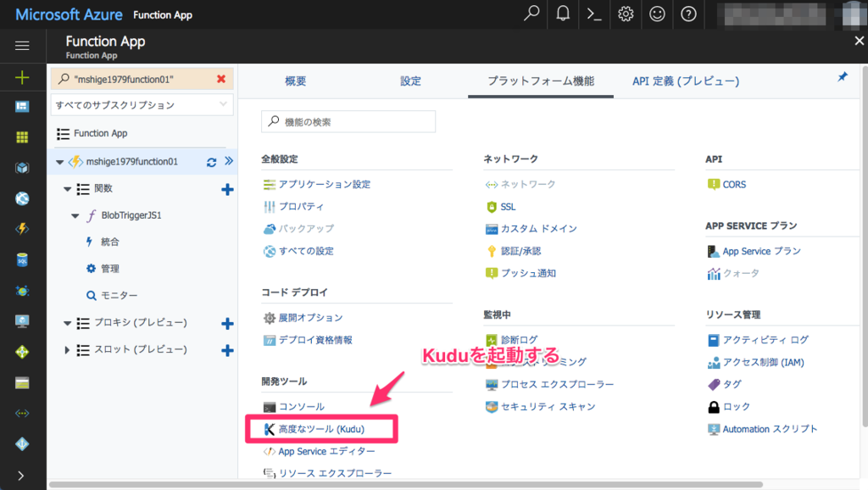Open App Service エディター

coord(326,451)
